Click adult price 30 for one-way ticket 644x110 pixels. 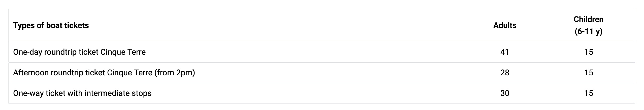[505, 93]
